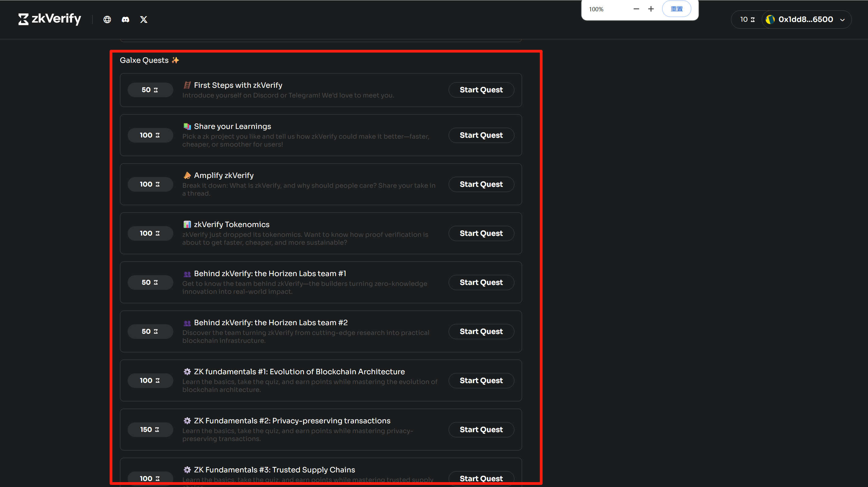This screenshot has width=868, height=487.
Task: Click the people icon of Horizen Labs team #2
Action: [187, 323]
